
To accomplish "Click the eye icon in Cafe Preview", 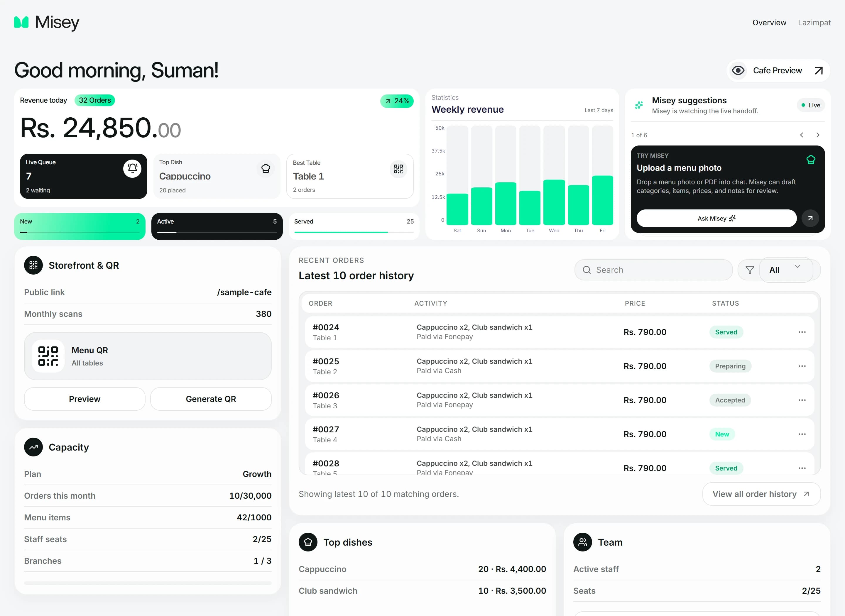I will 738,70.
